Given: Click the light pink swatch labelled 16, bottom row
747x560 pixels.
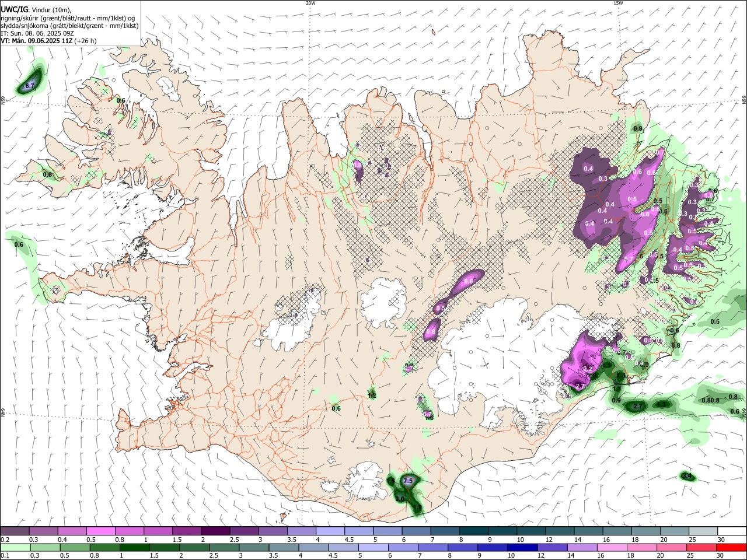Looking at the screenshot, I should [612, 547].
